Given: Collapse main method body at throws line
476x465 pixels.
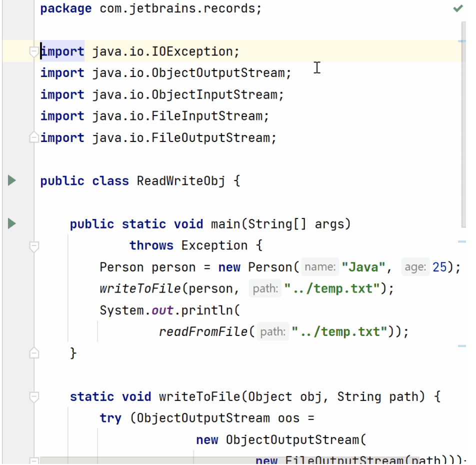Looking at the screenshot, I should 34,245.
